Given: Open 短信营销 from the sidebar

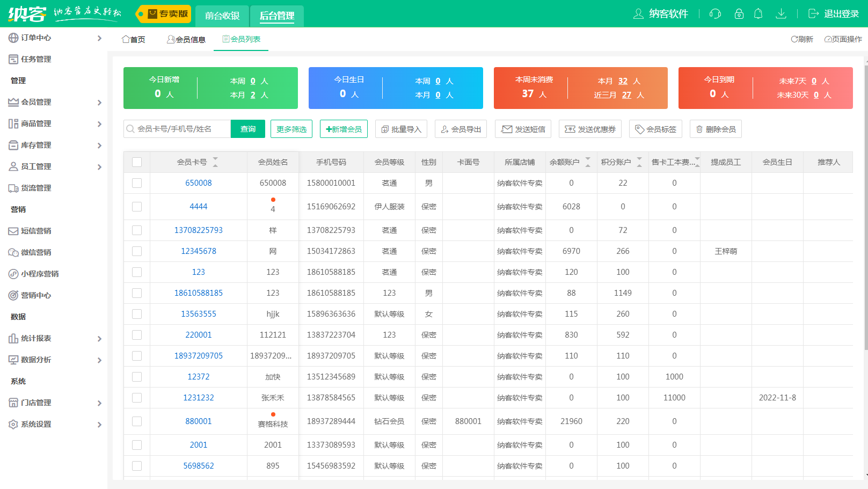Looking at the screenshot, I should point(35,231).
